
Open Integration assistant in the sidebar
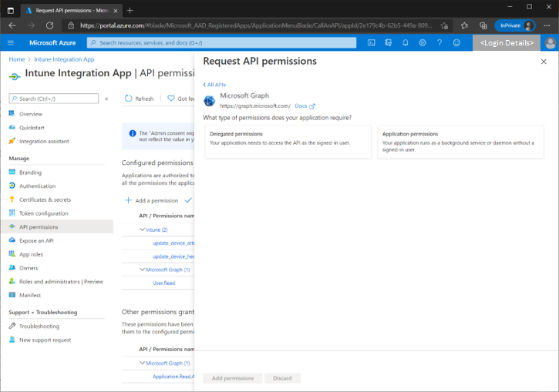(44, 142)
